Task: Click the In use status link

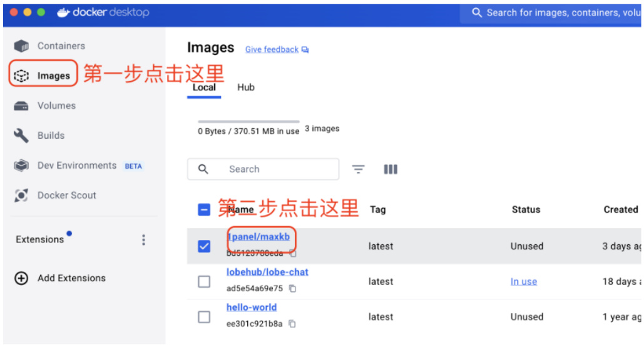Action: [524, 281]
